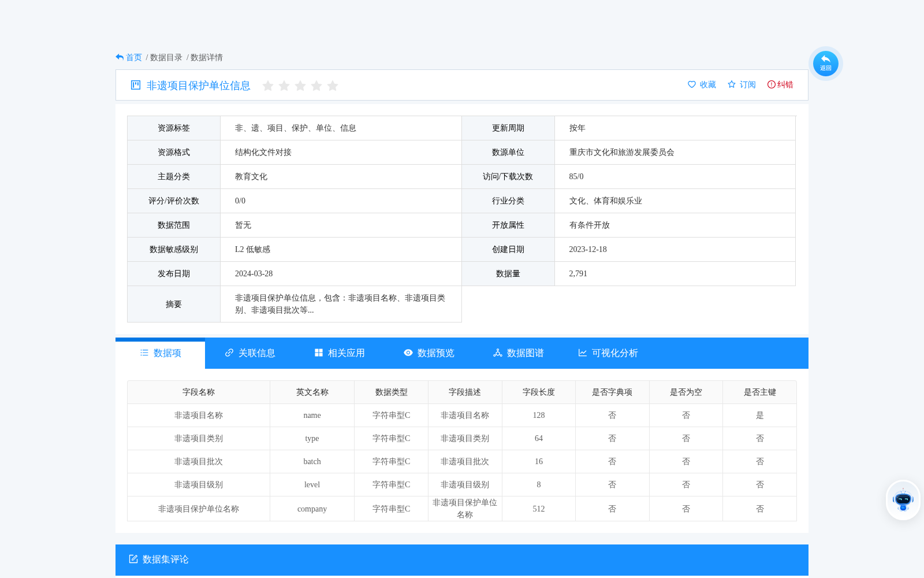Click the 是否字典项 column header
The width and height of the screenshot is (924, 578).
pos(612,392)
